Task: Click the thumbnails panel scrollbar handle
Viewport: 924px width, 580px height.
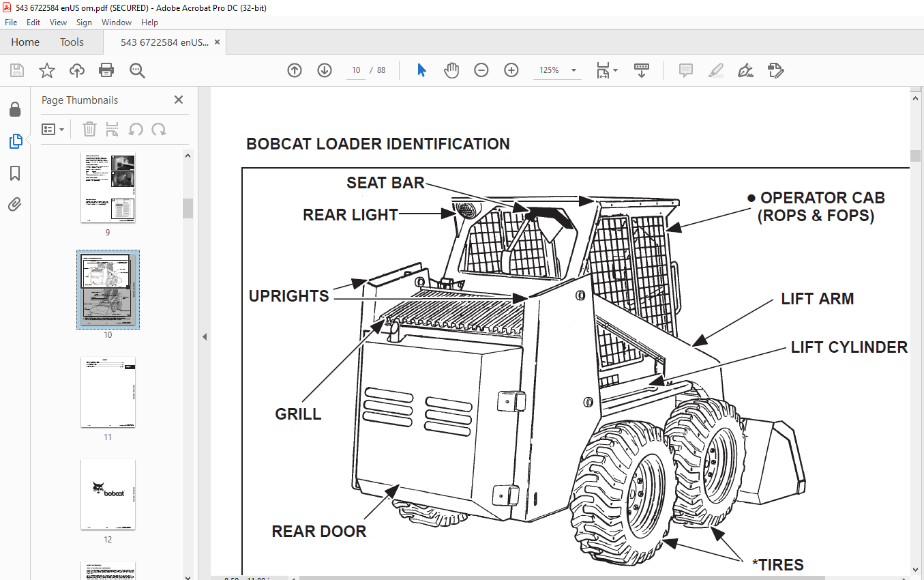Action: pyautogui.click(x=188, y=208)
